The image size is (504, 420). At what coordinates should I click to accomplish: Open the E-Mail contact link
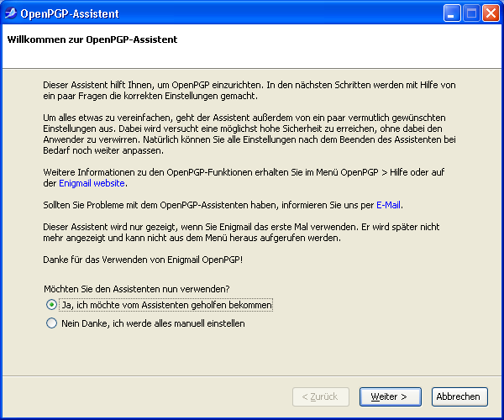388,205
